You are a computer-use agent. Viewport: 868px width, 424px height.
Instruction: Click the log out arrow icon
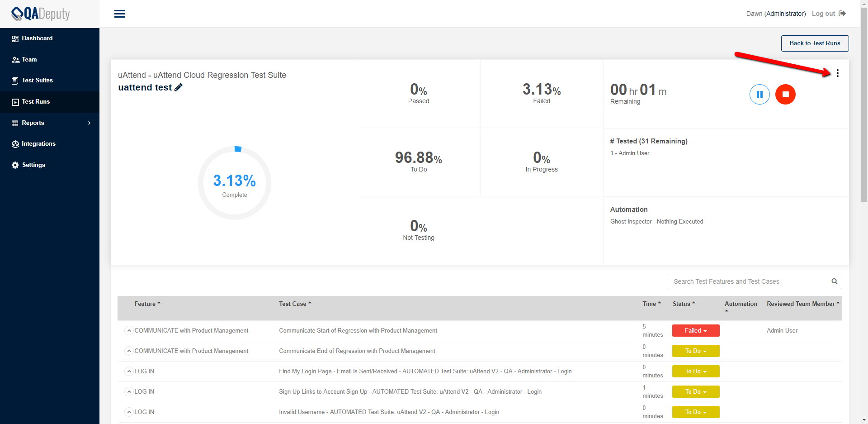pos(842,14)
